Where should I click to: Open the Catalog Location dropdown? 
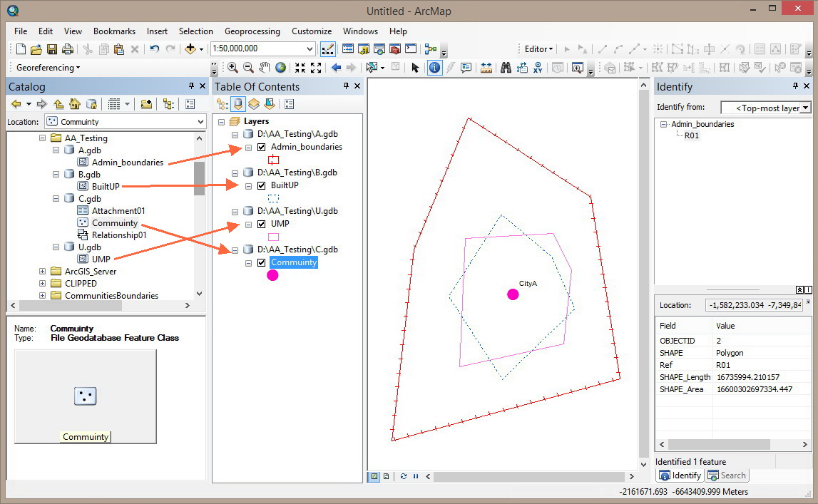point(201,122)
